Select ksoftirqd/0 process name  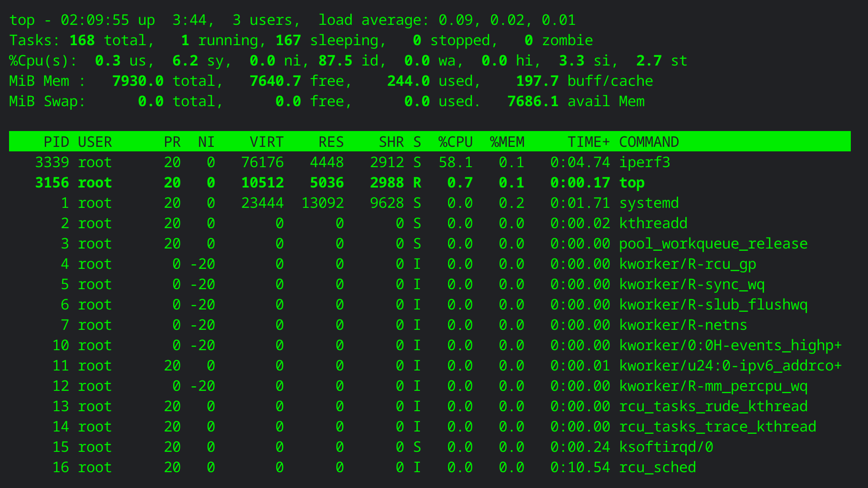pyautogui.click(x=666, y=447)
